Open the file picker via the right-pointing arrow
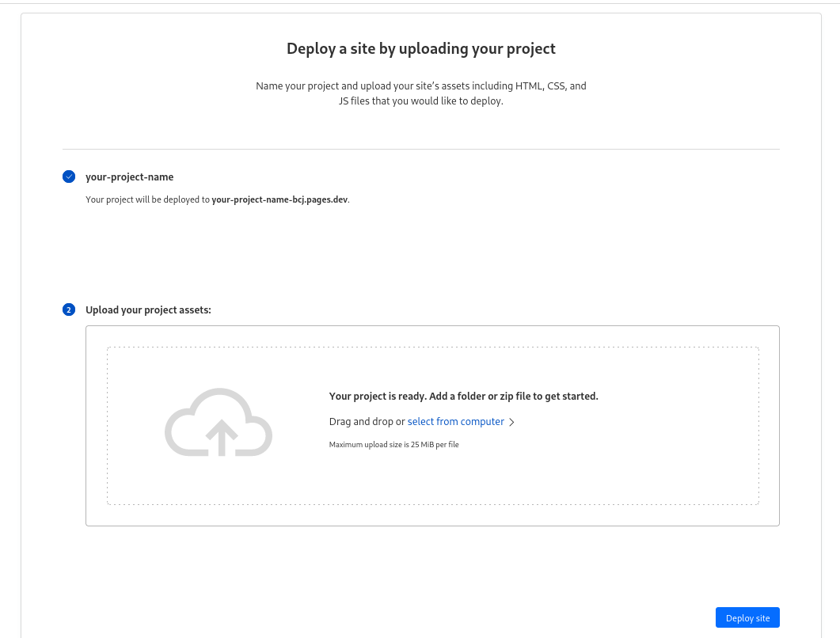This screenshot has width=840, height=638. coord(512,422)
